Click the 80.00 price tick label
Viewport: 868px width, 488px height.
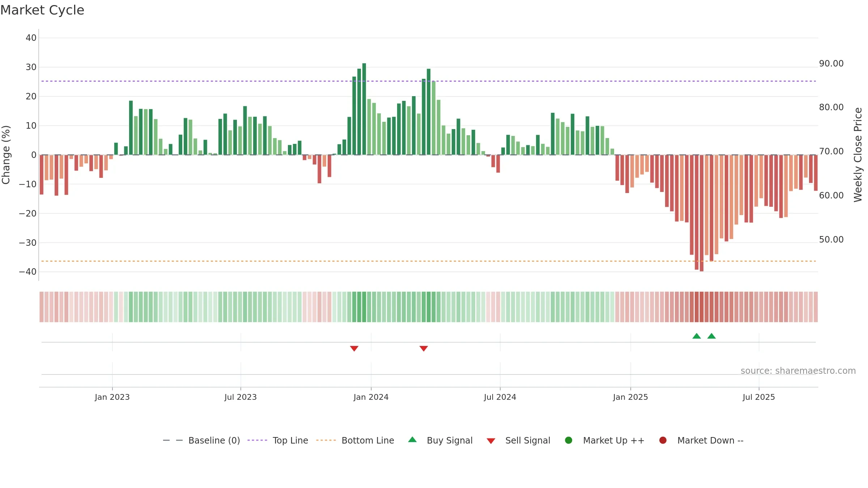click(x=831, y=107)
